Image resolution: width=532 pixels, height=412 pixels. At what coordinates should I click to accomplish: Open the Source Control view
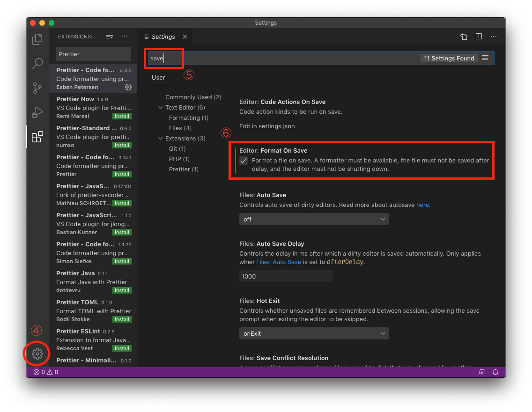[37, 88]
